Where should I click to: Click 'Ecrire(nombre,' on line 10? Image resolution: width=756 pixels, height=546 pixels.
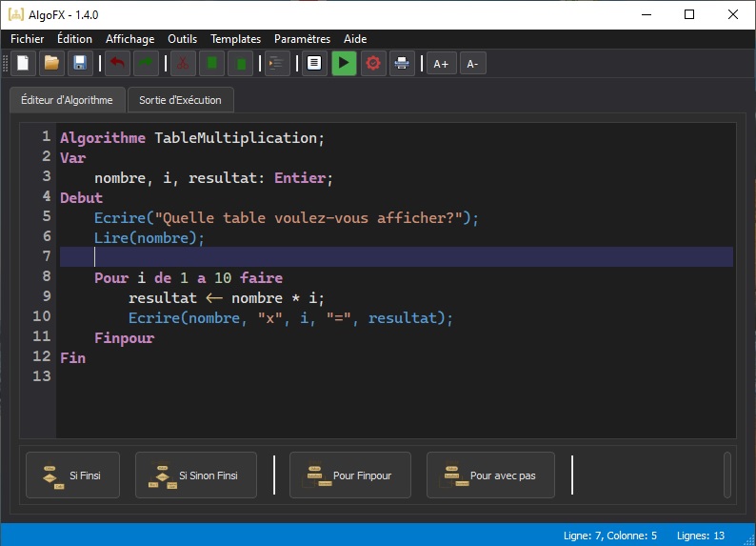[x=188, y=318]
